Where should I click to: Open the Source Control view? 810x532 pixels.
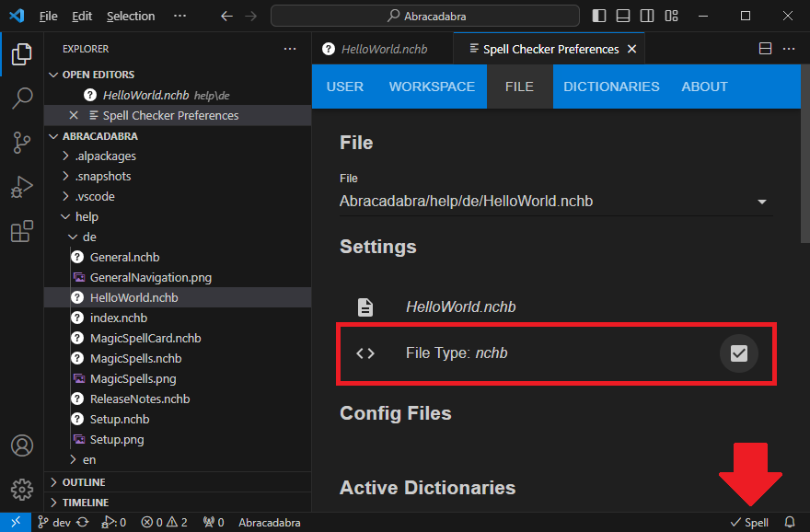click(22, 142)
